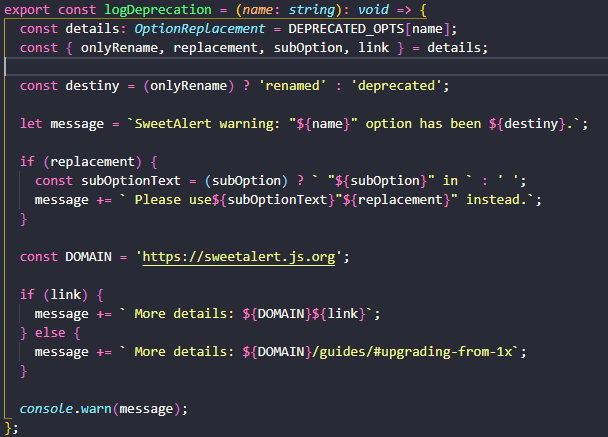
Task: Click 'if (replacement)' condition
Action: (x=81, y=162)
